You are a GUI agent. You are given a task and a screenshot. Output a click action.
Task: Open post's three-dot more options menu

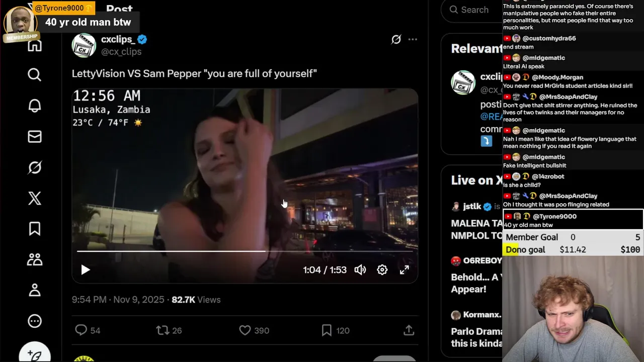tap(413, 39)
